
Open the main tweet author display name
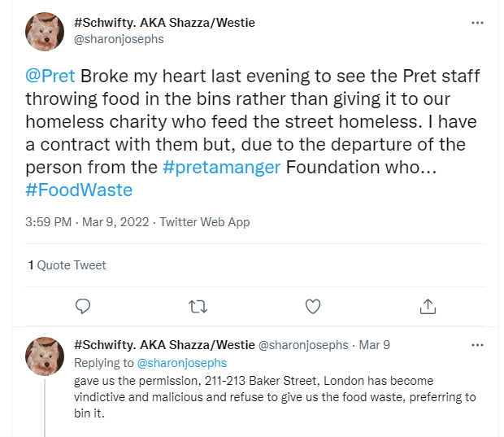tap(164, 22)
